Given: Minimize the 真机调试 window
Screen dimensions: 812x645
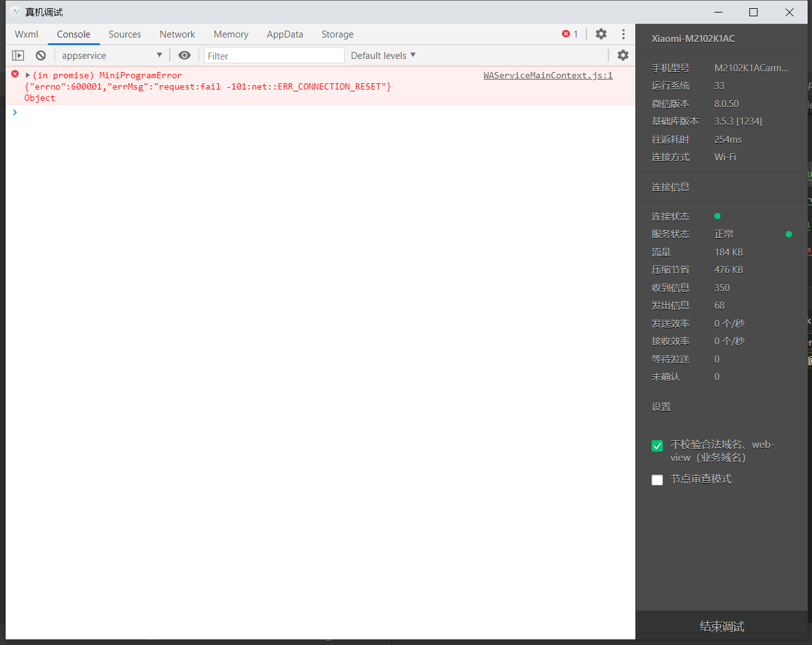Looking at the screenshot, I should pyautogui.click(x=718, y=12).
